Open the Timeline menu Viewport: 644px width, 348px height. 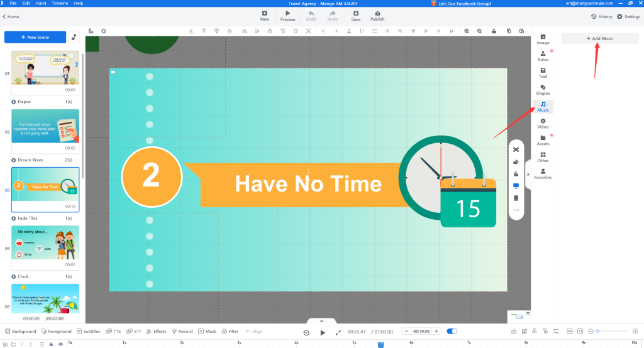[x=61, y=3]
